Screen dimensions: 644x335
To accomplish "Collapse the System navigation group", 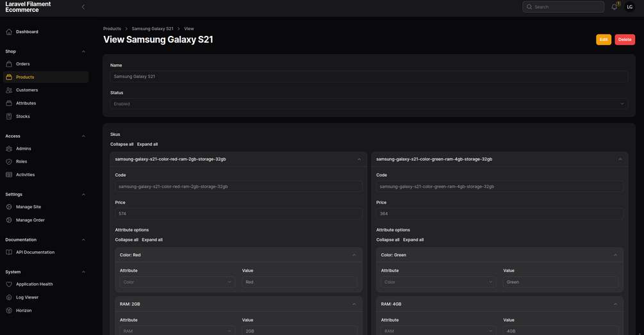I will (x=83, y=272).
